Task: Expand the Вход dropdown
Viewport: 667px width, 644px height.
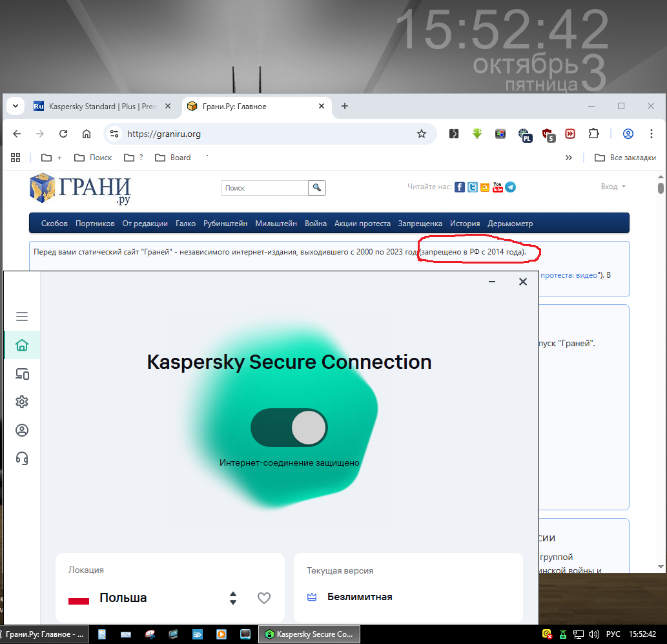Action: click(x=613, y=187)
